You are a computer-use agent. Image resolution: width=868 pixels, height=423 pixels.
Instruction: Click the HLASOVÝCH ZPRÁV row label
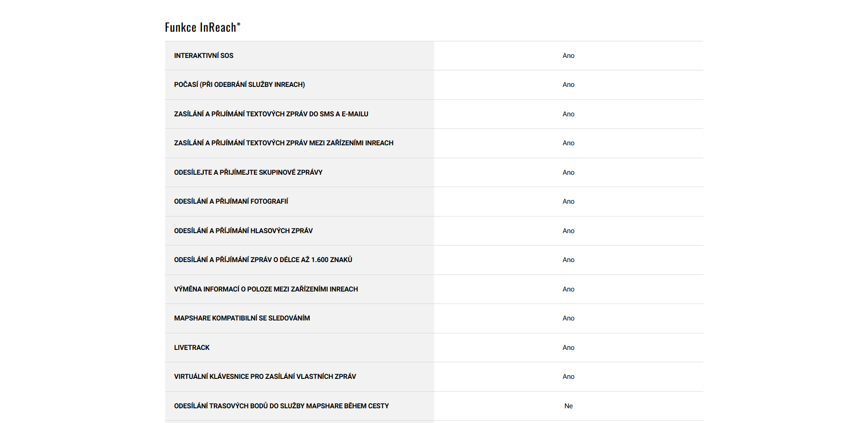243,231
